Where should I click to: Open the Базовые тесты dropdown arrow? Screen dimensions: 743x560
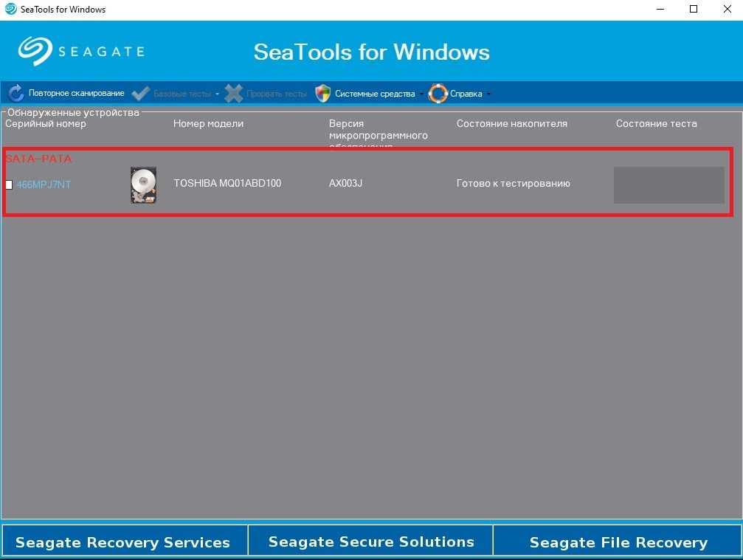(217, 94)
